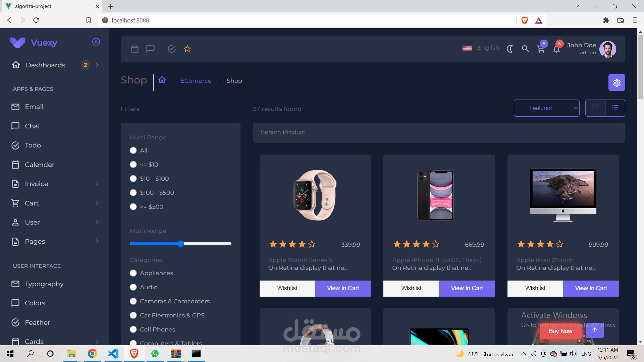Click the chat bubble icon in navbar

click(150, 49)
